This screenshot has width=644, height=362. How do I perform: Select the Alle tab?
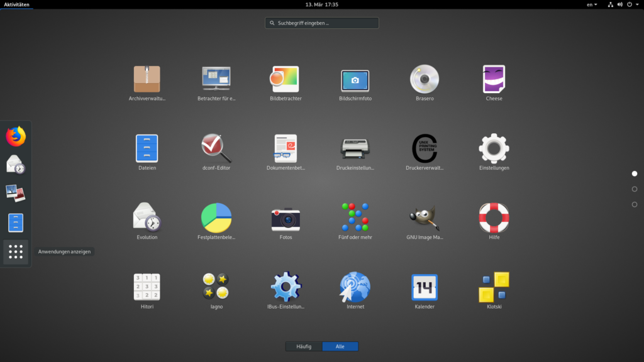340,346
